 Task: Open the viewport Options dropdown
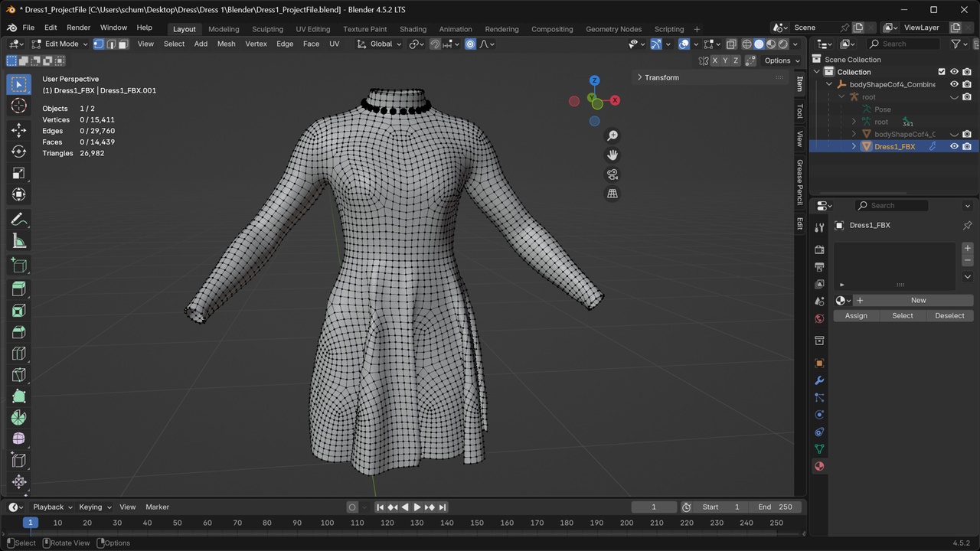point(782,60)
